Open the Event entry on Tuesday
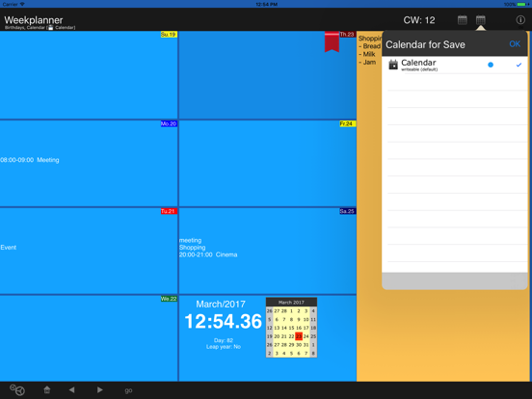This screenshot has width=532, height=399. (9, 248)
